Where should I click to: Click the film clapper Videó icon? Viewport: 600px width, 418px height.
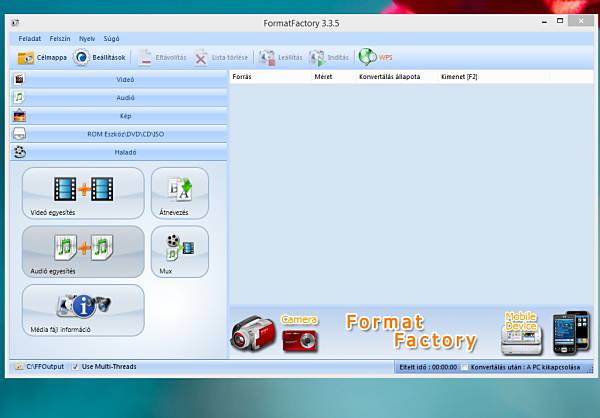[x=19, y=79]
